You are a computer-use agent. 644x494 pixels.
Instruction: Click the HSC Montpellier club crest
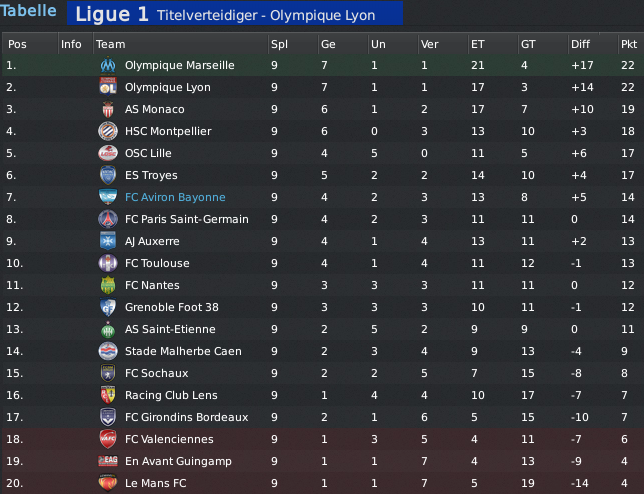tap(108, 131)
